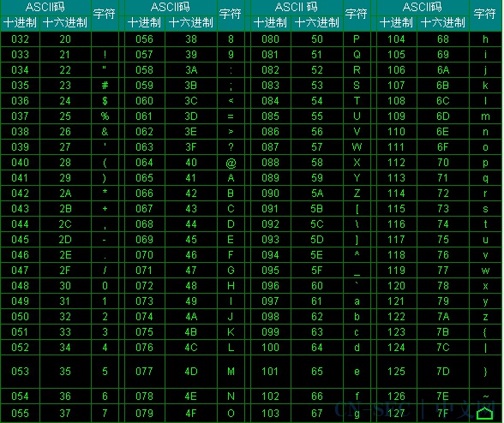Click the lowercase e character cell

(x=357, y=372)
